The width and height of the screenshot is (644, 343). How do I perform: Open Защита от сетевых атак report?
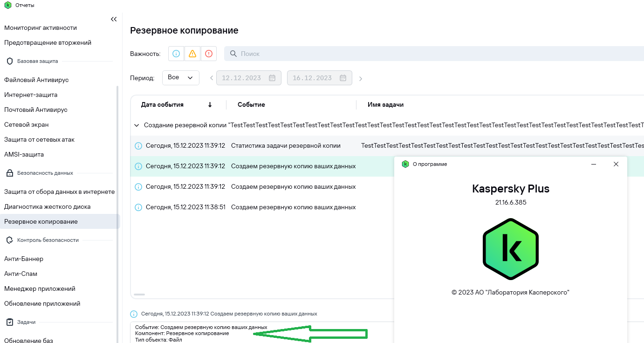(x=39, y=139)
